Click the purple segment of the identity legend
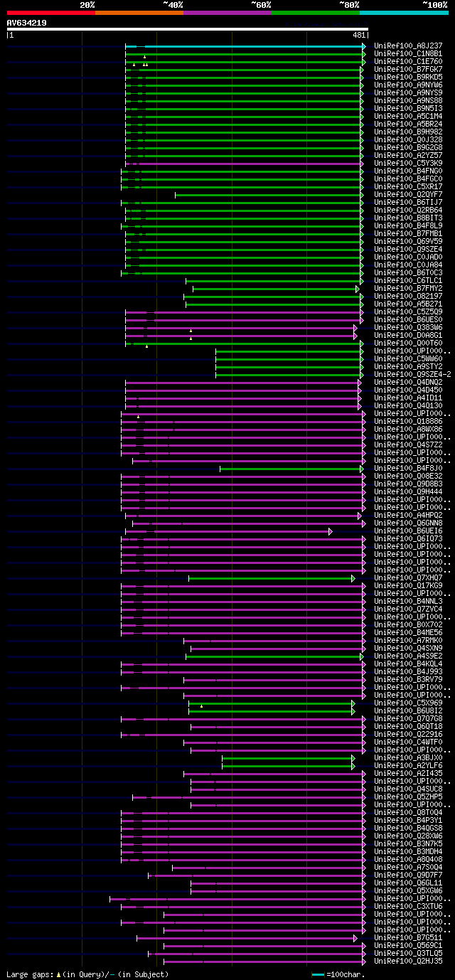Screen dimensions: 455x980 [x=227, y=13]
